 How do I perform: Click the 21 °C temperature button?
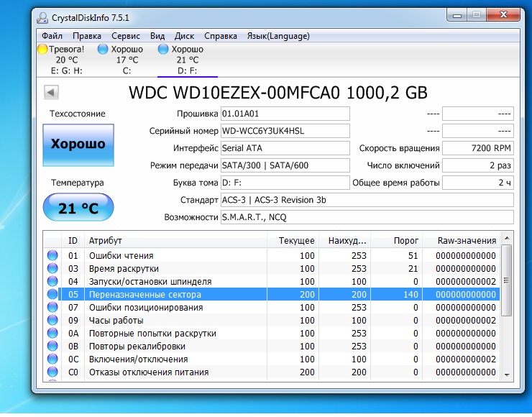tap(78, 207)
